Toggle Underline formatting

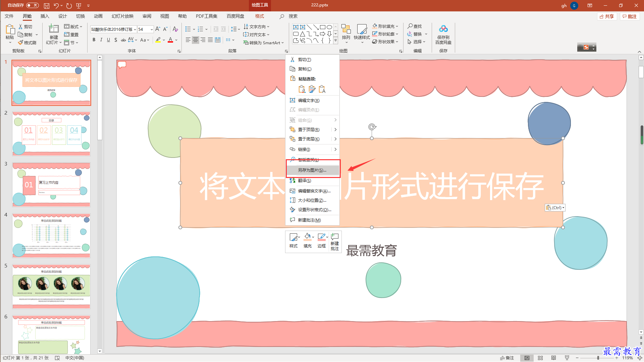(x=108, y=40)
